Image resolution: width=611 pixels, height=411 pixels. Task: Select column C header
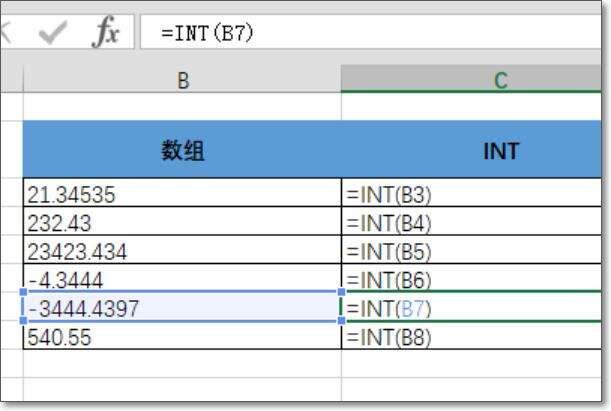(471, 79)
